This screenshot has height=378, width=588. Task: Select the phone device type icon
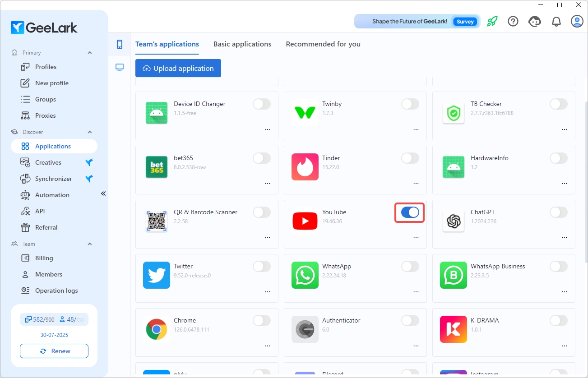[120, 44]
